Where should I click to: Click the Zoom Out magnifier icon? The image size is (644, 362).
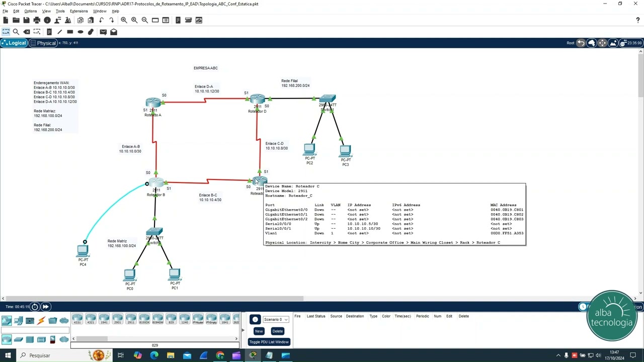coord(145,20)
